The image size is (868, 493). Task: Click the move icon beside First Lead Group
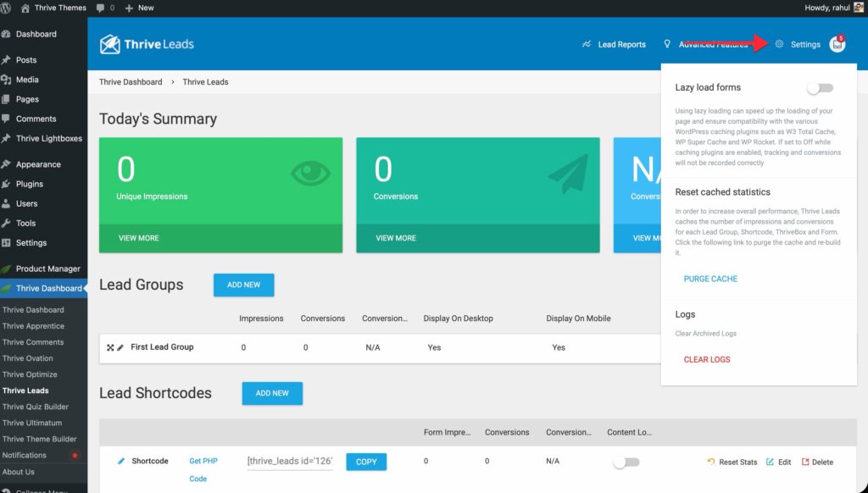[x=110, y=347]
